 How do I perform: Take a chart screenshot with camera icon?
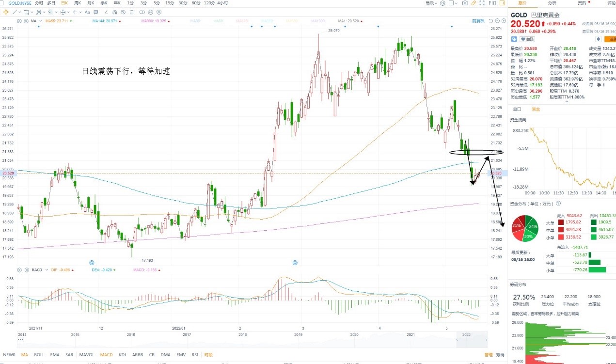[465, 3]
